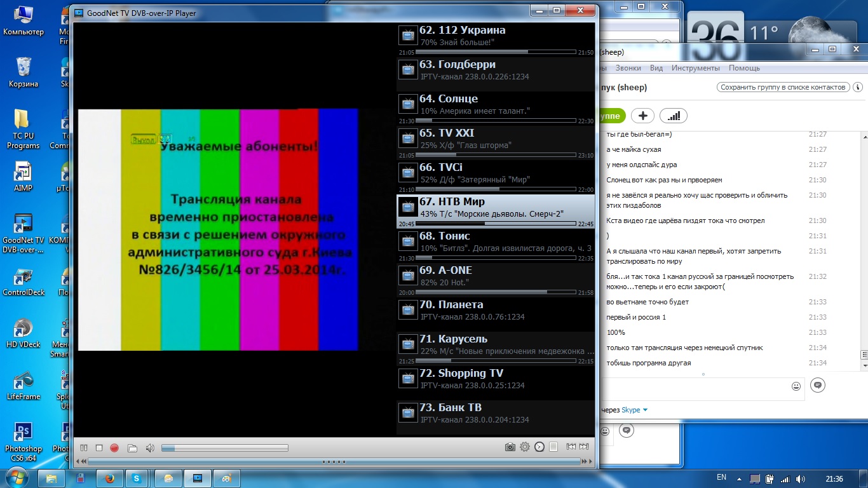868x488 pixels.
Task: Add participants with plus button in Skype
Action: tap(642, 116)
